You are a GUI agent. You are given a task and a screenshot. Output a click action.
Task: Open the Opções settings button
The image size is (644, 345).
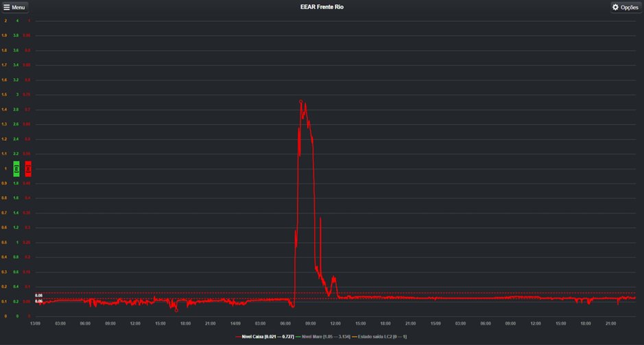click(x=626, y=7)
